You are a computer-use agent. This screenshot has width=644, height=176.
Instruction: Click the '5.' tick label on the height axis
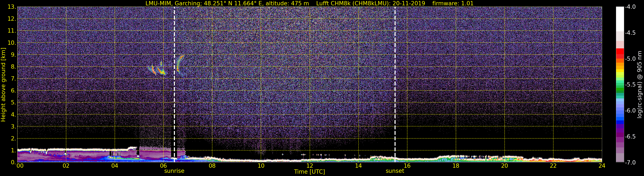coord(13,103)
